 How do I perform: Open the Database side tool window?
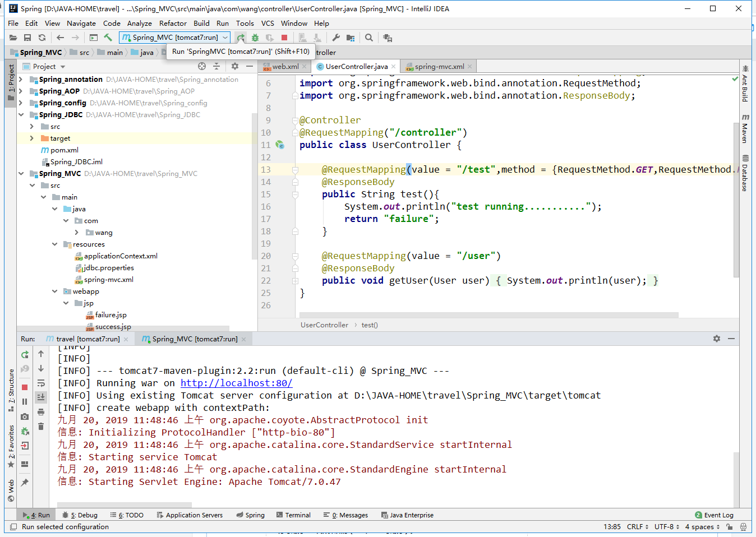point(745,173)
